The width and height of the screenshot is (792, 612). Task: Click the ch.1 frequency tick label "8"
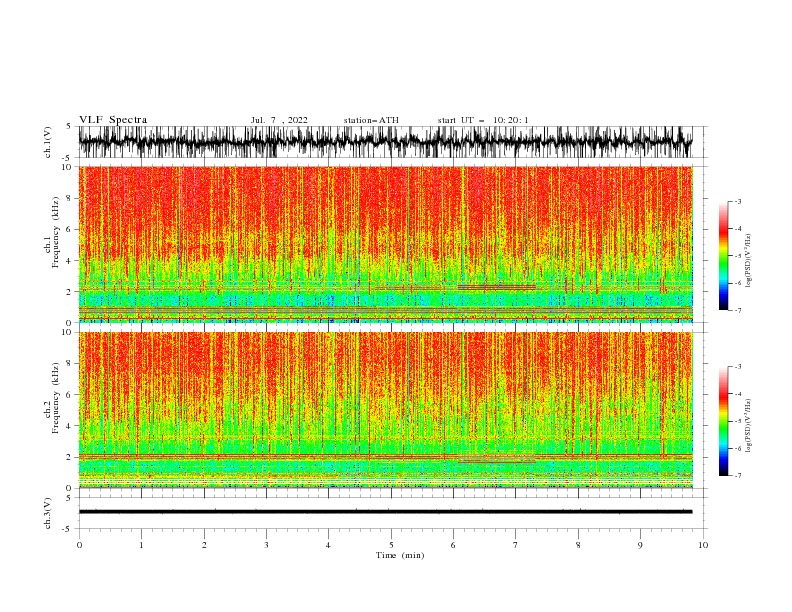[x=69, y=198]
